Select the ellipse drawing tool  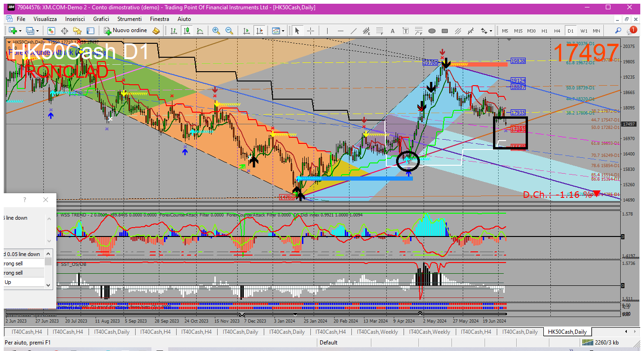coord(432,31)
